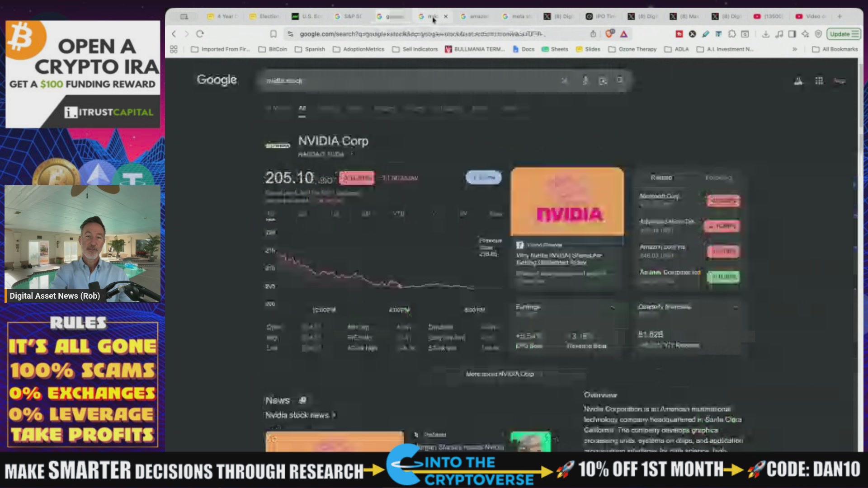Open the AdoptionMetrics bookmarks folder
This screenshot has width=868, height=488.
click(359, 49)
